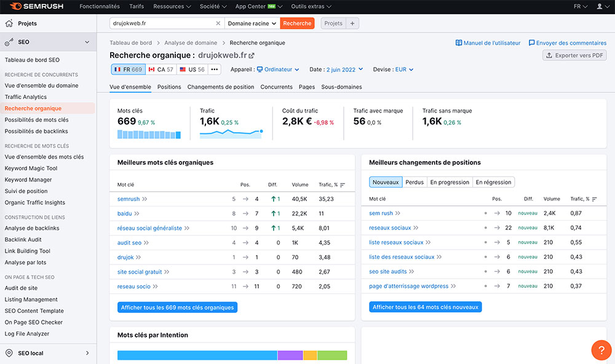
Task: Open the FR language selector
Action: pos(581,6)
